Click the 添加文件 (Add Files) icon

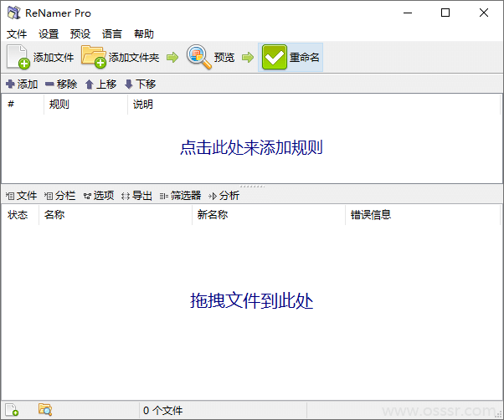pos(18,57)
